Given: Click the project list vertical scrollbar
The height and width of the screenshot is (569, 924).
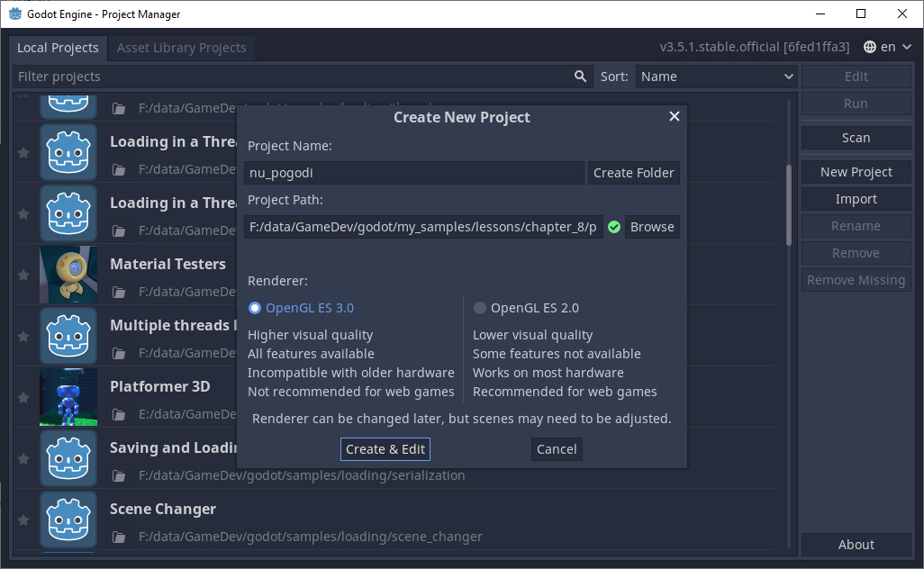Looking at the screenshot, I should click(789, 205).
